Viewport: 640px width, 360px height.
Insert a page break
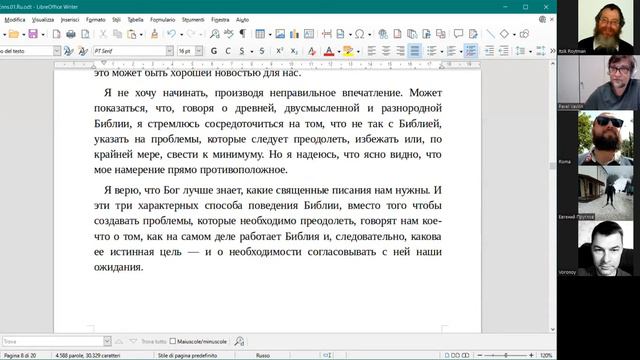pos(327,34)
